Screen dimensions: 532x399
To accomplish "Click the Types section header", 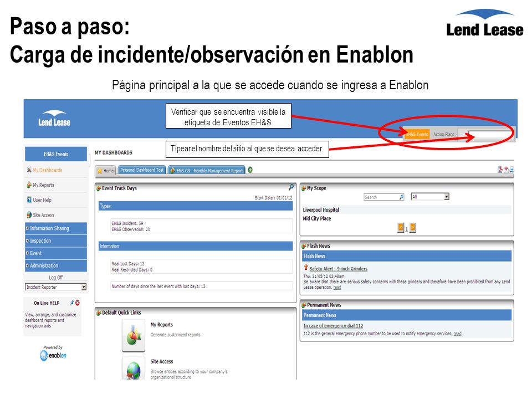I will 196,206.
